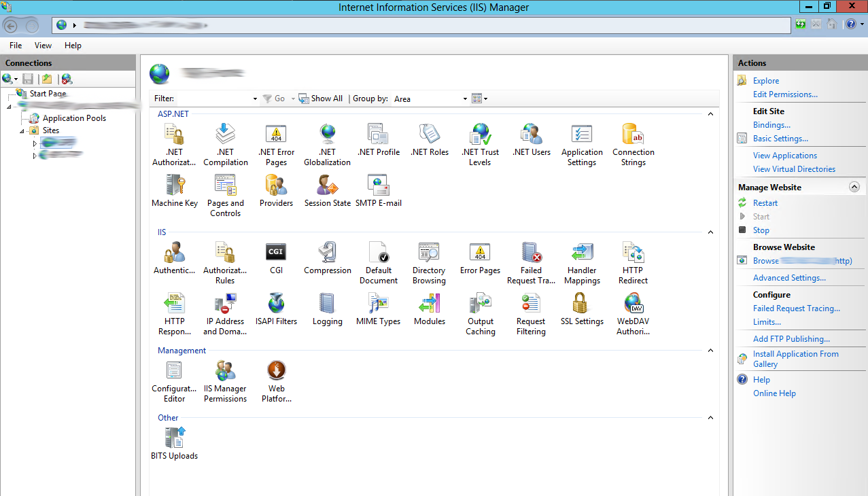Screen dimensions: 868x496
Task: Click inside the Filter text field
Action: [214, 99]
